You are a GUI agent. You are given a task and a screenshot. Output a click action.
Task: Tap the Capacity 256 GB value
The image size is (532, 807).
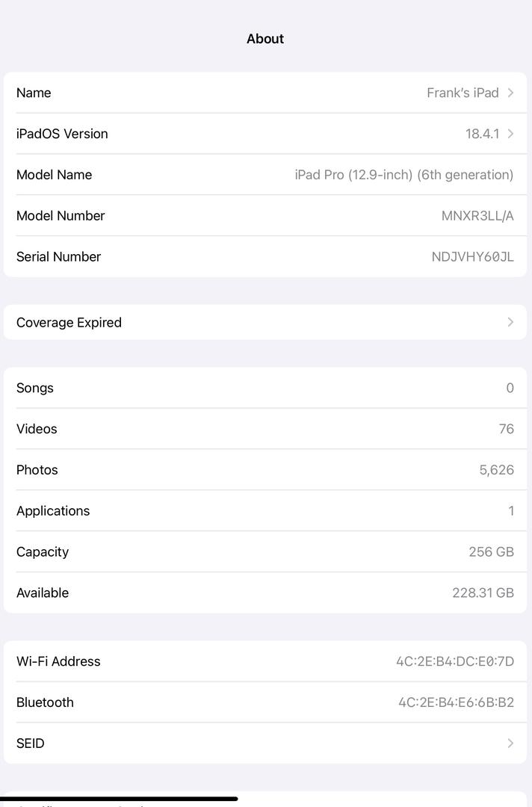point(491,552)
